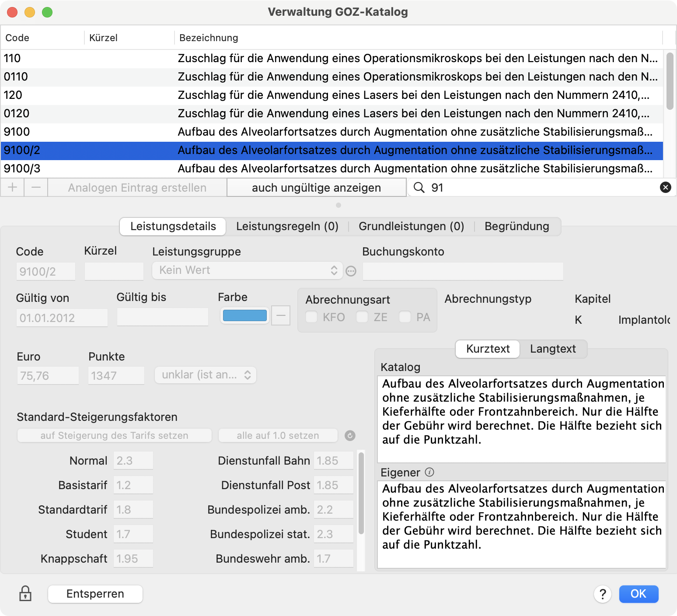Toggle the KFO checkbox
677x616 pixels.
pos(311,317)
